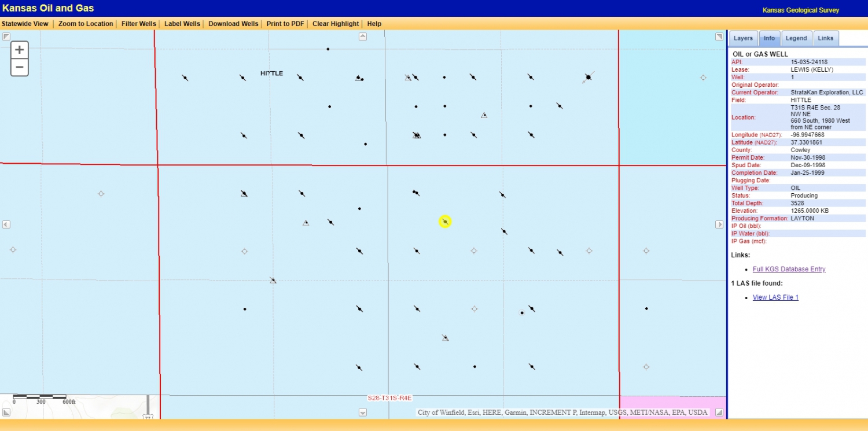Click Print to PDF

click(x=285, y=24)
